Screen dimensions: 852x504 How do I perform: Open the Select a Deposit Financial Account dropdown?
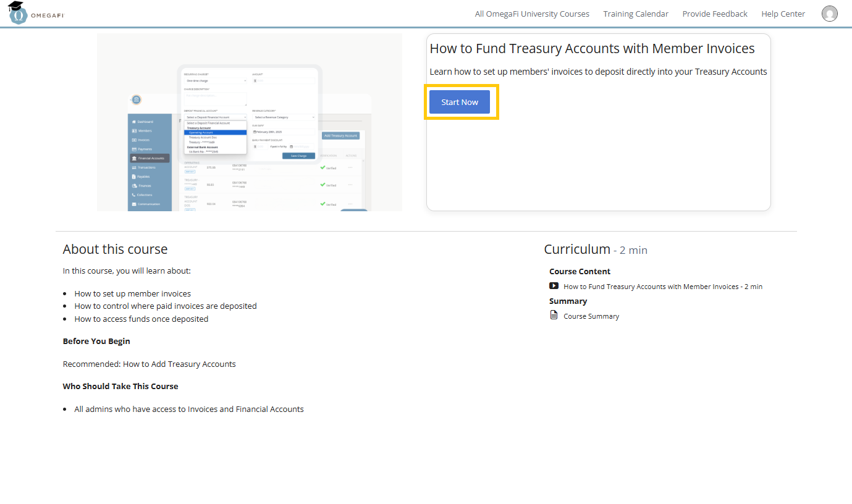216,117
